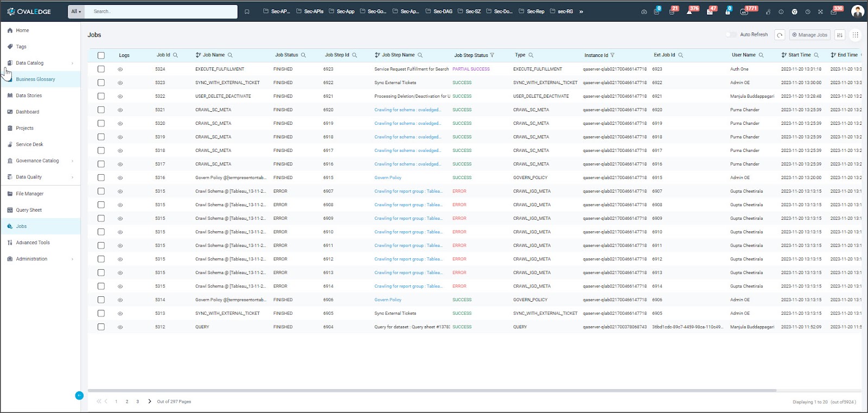
Task: Check the box for job 5324
Action: 101,69
